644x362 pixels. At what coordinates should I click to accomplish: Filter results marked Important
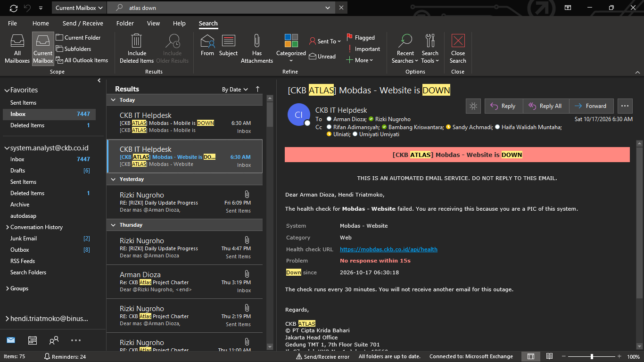coord(363,49)
